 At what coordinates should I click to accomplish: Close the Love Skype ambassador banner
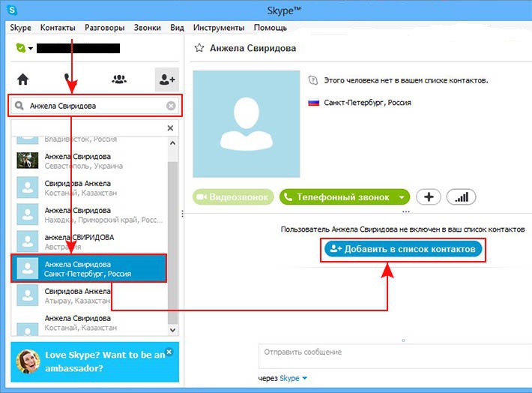169,352
